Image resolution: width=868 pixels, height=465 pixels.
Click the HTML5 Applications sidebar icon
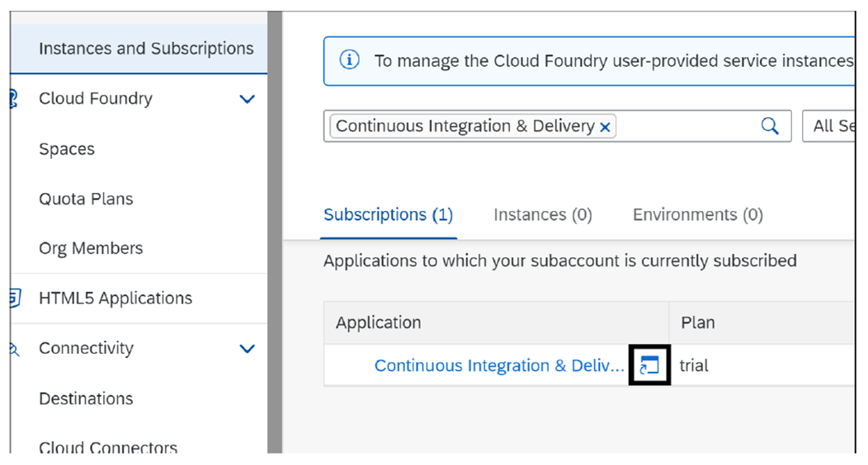point(14,298)
